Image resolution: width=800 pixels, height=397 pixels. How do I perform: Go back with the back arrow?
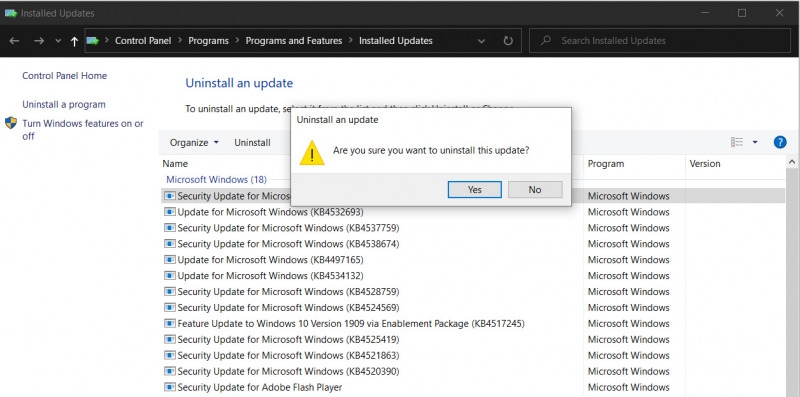tap(14, 41)
